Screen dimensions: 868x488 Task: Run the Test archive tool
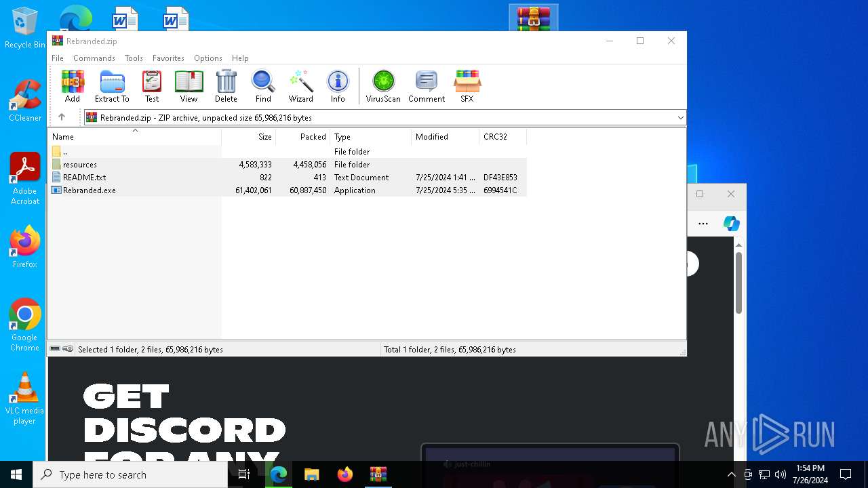[x=152, y=86]
